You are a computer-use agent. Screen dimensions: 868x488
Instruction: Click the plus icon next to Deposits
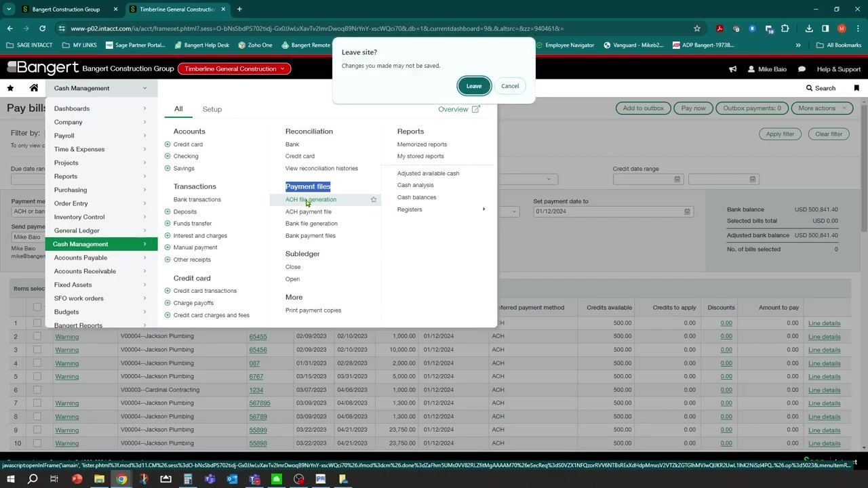(x=167, y=212)
